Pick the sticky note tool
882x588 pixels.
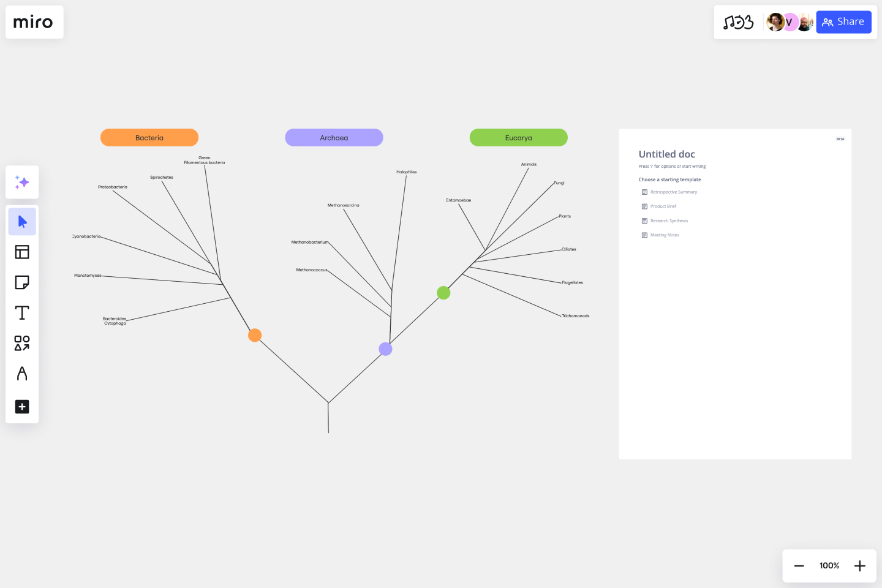tap(22, 282)
